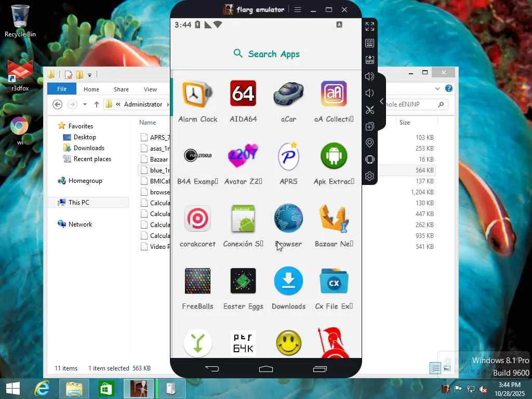Open the yellow smiley face app
The width and height of the screenshot is (532, 399).
point(288,343)
